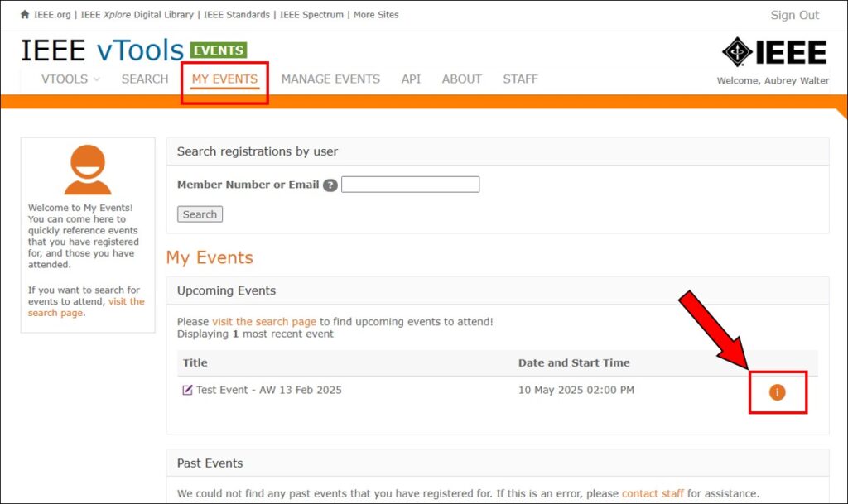The height and width of the screenshot is (504, 848).
Task: Go to MANAGE EVENTS tab
Action: (x=330, y=79)
